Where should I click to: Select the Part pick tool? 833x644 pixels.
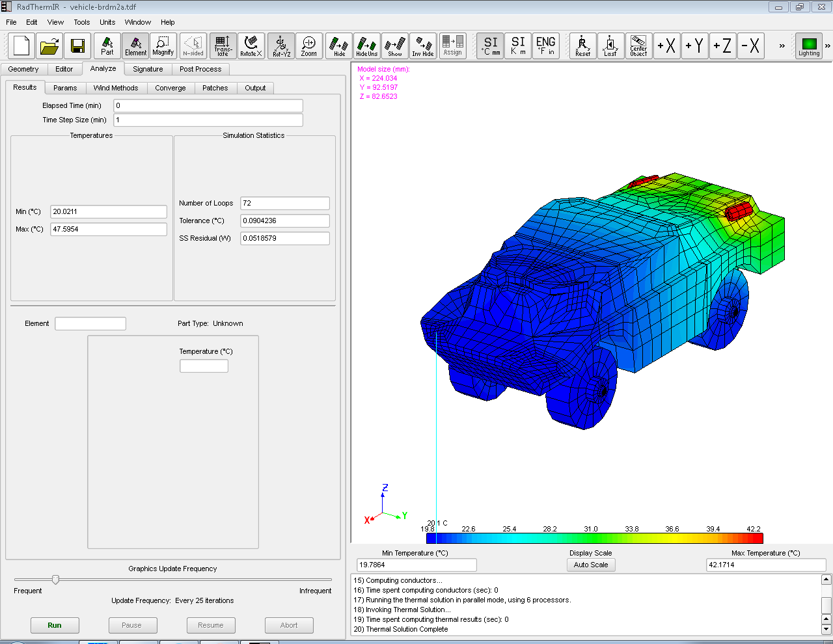(x=107, y=46)
